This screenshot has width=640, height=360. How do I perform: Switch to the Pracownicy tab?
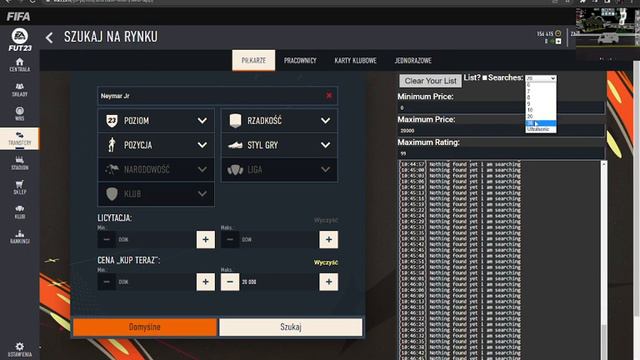pyautogui.click(x=300, y=60)
